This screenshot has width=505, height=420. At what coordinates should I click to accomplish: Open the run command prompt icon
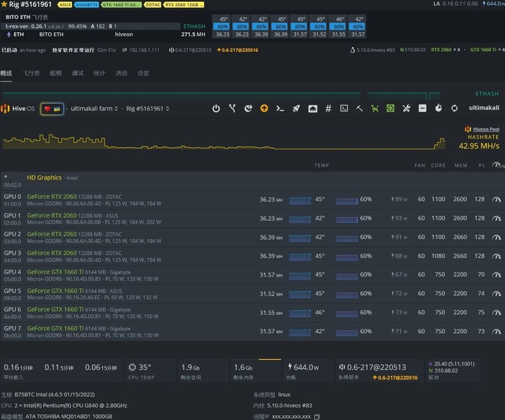coord(280,109)
